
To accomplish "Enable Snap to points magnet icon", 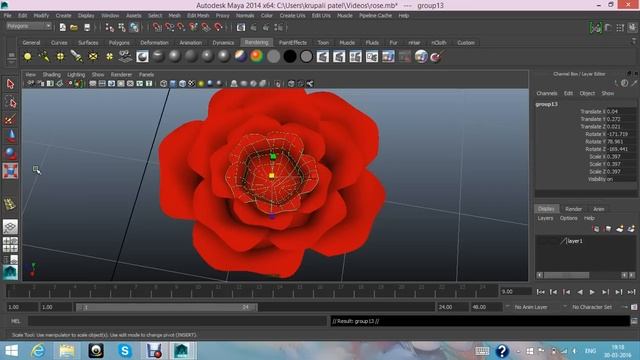I will [x=182, y=27].
